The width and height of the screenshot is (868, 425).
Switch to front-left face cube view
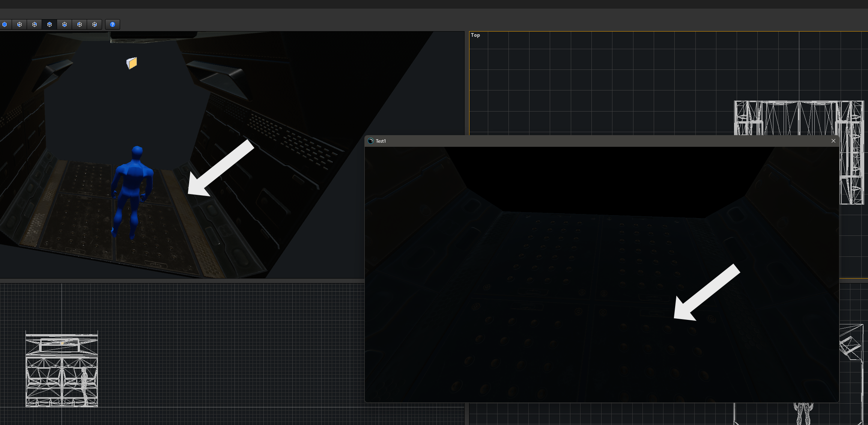coord(20,24)
